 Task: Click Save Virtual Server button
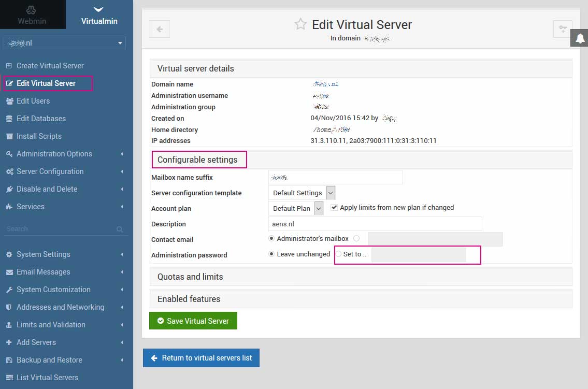click(x=193, y=321)
